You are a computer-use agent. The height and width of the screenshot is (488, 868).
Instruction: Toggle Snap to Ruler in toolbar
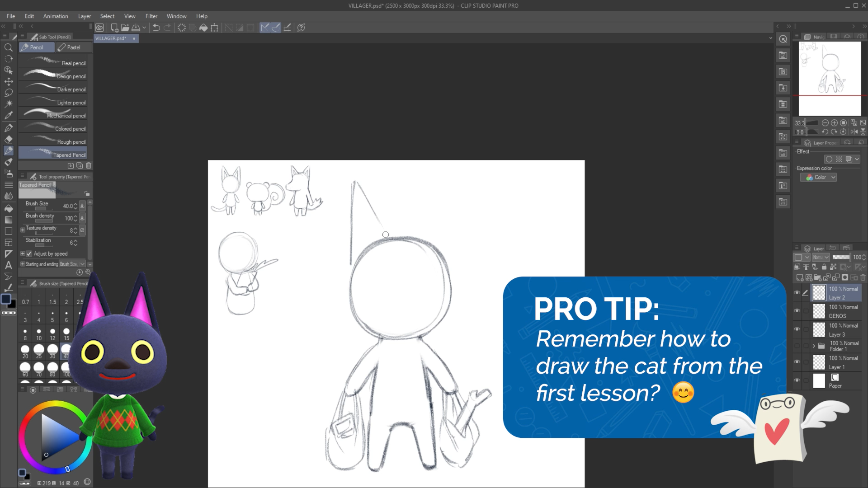pyautogui.click(x=265, y=28)
